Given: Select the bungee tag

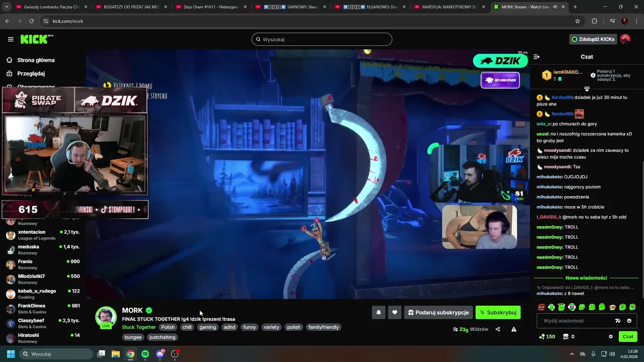Looking at the screenshot, I should [133, 337].
